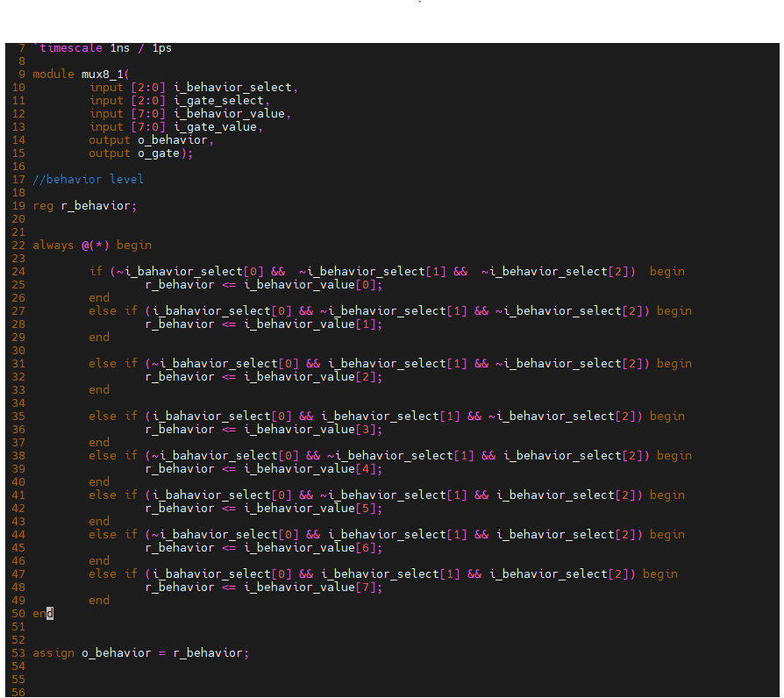This screenshot has height=698, width=784.
Task: Click r_behavior <= i_behavior_value[3]; assignment
Action: [264, 429]
